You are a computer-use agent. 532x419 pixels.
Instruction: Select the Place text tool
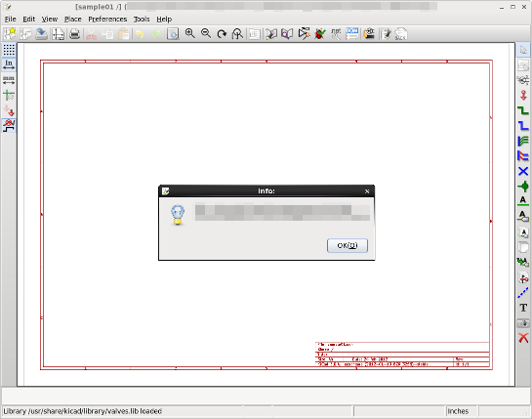523,308
